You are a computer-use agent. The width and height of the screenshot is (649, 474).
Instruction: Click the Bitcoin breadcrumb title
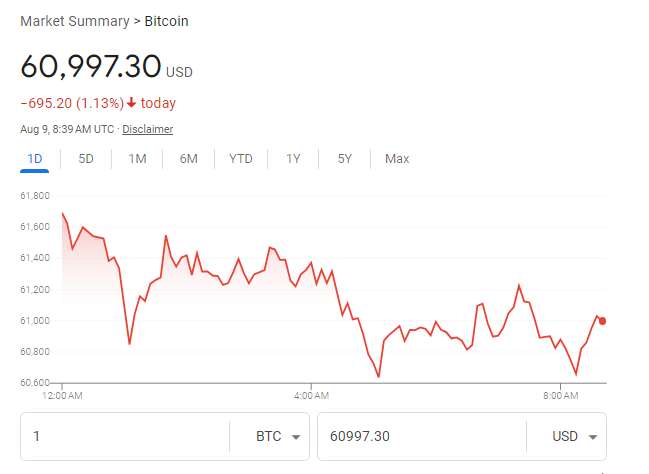[166, 21]
